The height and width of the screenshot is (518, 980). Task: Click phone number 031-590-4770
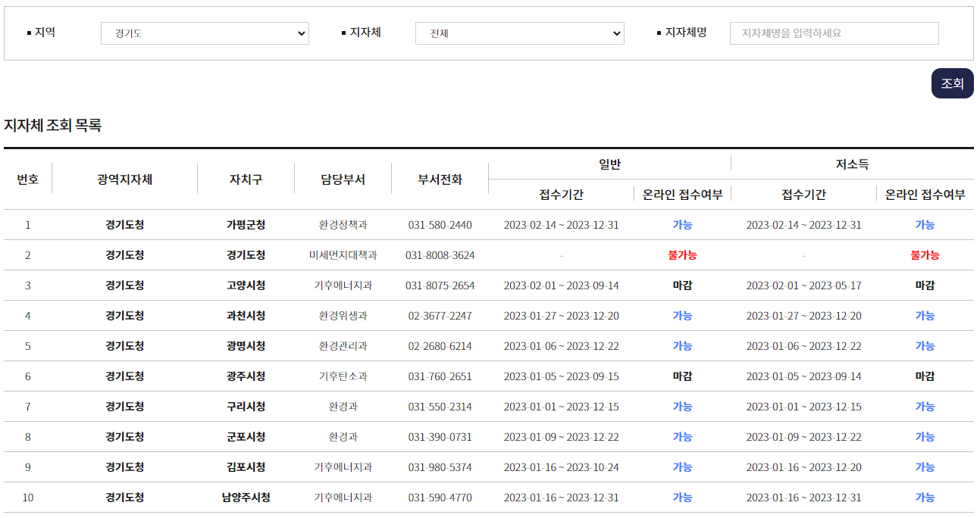coord(440,498)
